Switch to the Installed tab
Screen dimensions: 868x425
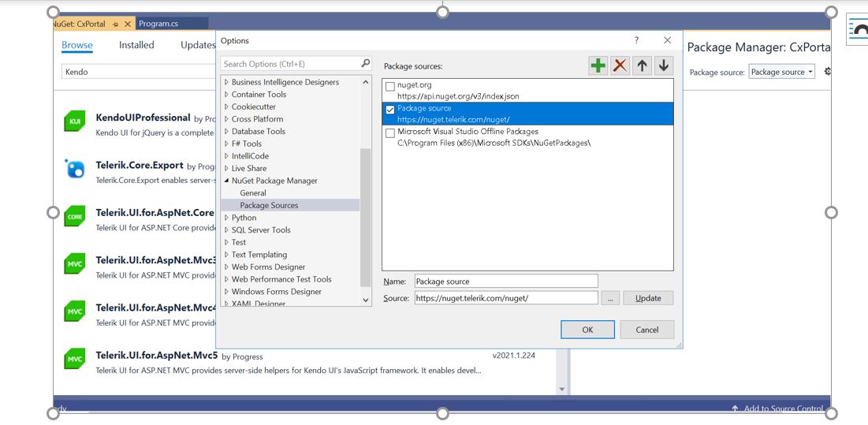(136, 45)
